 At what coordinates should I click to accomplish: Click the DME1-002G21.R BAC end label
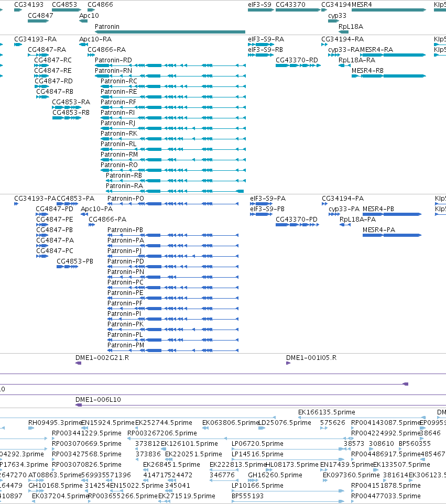click(102, 358)
